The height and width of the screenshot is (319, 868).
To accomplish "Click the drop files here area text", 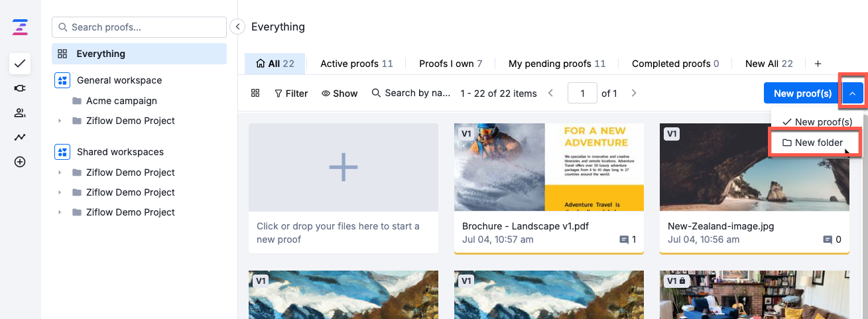I will 338,233.
